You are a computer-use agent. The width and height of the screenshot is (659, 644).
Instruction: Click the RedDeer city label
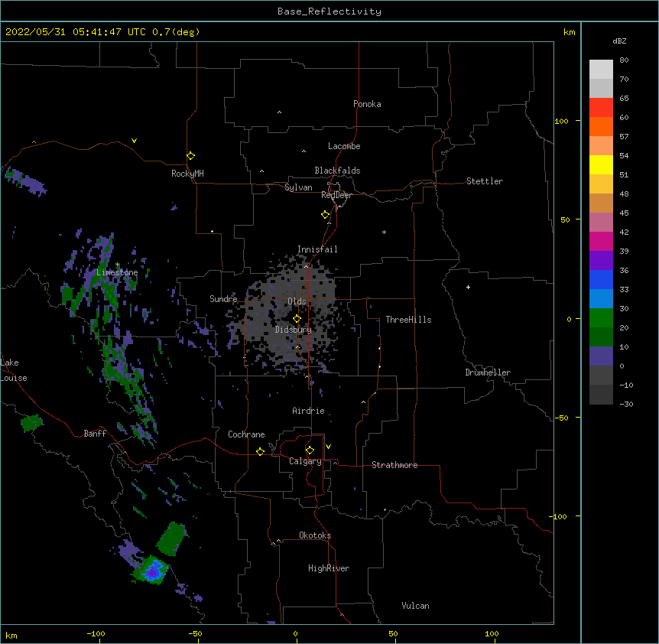coord(336,195)
